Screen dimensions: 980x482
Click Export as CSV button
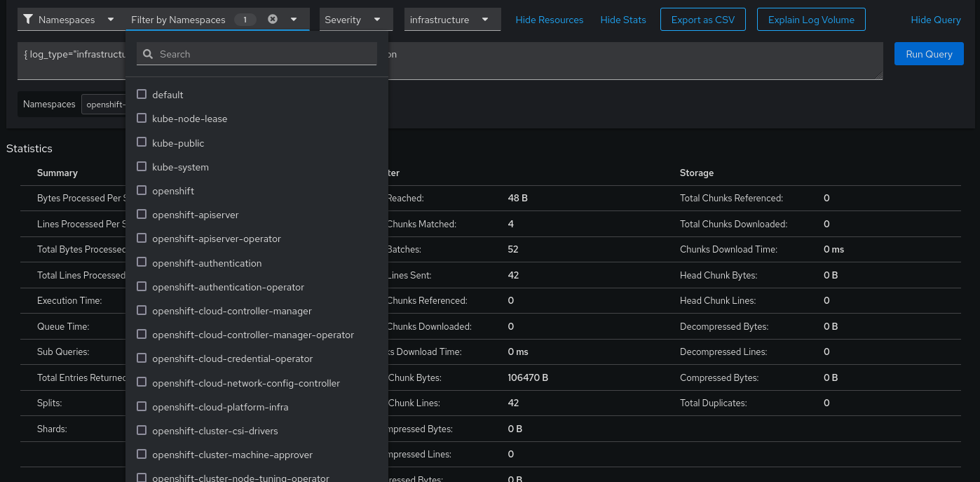702,20
